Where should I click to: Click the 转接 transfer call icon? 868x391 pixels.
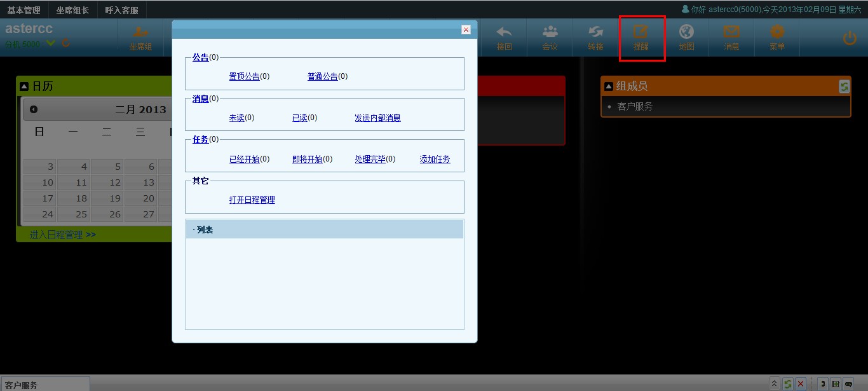pyautogui.click(x=595, y=37)
